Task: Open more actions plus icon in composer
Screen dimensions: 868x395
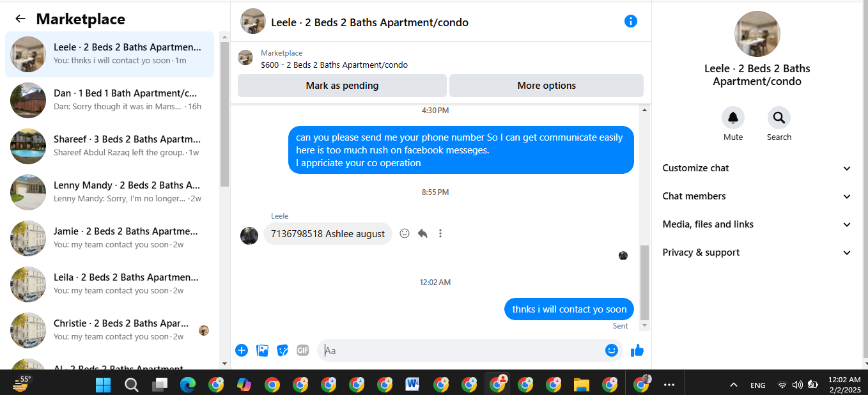Action: pos(242,350)
